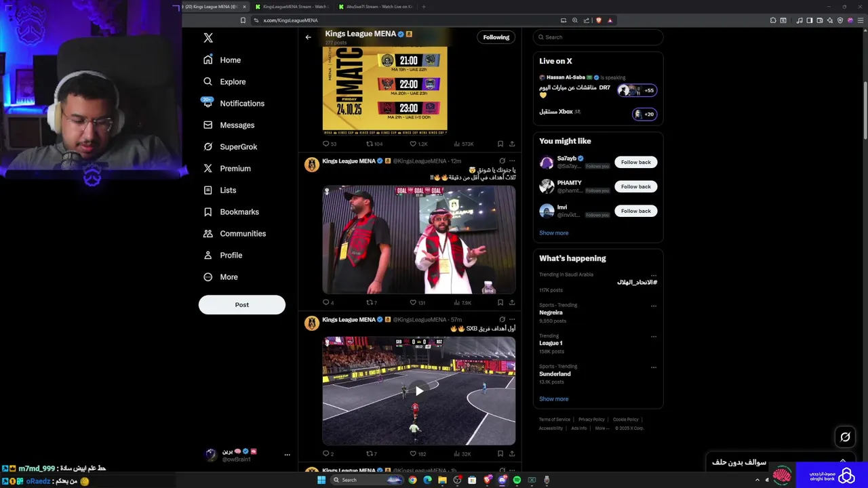The height and width of the screenshot is (488, 868).
Task: Open Grok floating button at bottom right
Action: click(845, 437)
